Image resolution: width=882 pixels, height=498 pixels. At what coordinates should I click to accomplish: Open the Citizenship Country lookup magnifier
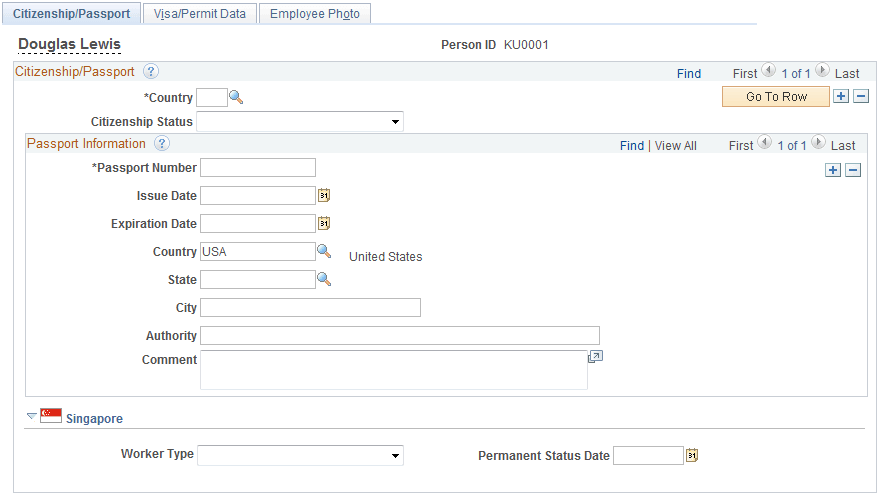[x=236, y=97]
